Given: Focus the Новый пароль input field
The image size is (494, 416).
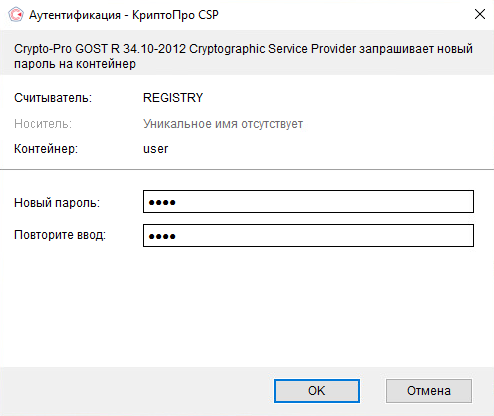Looking at the screenshot, I should tap(308, 201).
